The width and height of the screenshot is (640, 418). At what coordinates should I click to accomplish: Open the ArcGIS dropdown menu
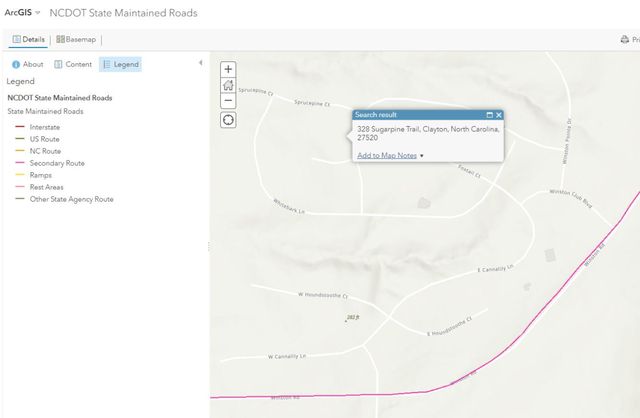(22, 13)
